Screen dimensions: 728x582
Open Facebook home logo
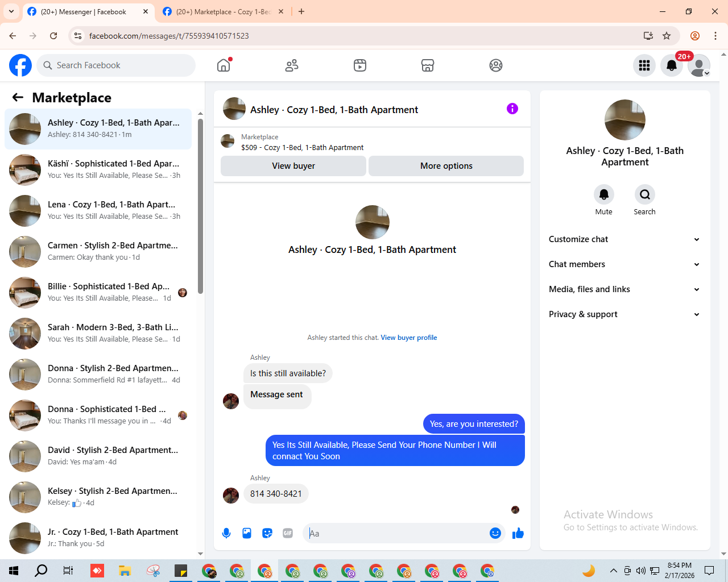tap(20, 65)
